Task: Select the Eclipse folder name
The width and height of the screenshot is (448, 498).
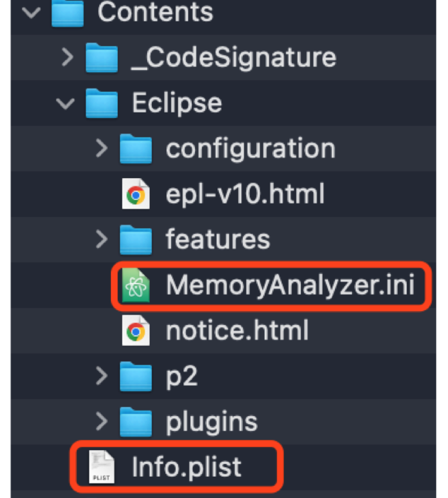Action: click(177, 104)
